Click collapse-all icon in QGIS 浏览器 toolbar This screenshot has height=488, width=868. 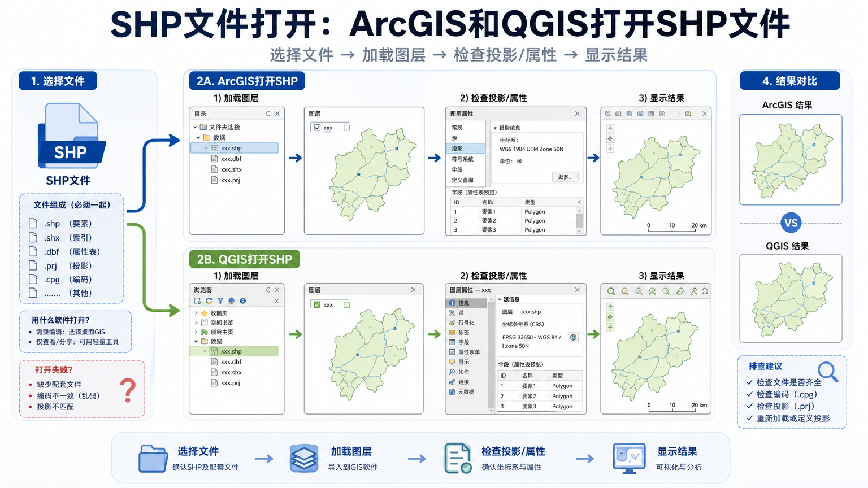point(231,301)
